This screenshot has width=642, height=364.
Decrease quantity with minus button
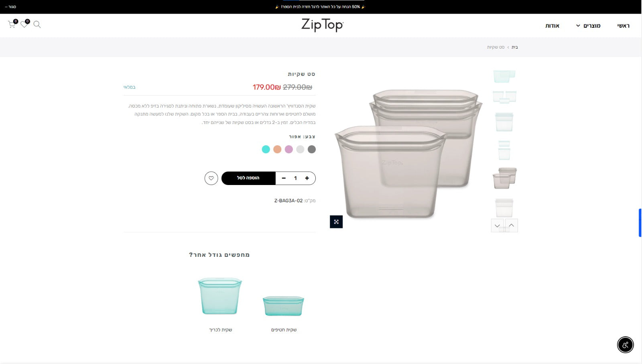[284, 178]
